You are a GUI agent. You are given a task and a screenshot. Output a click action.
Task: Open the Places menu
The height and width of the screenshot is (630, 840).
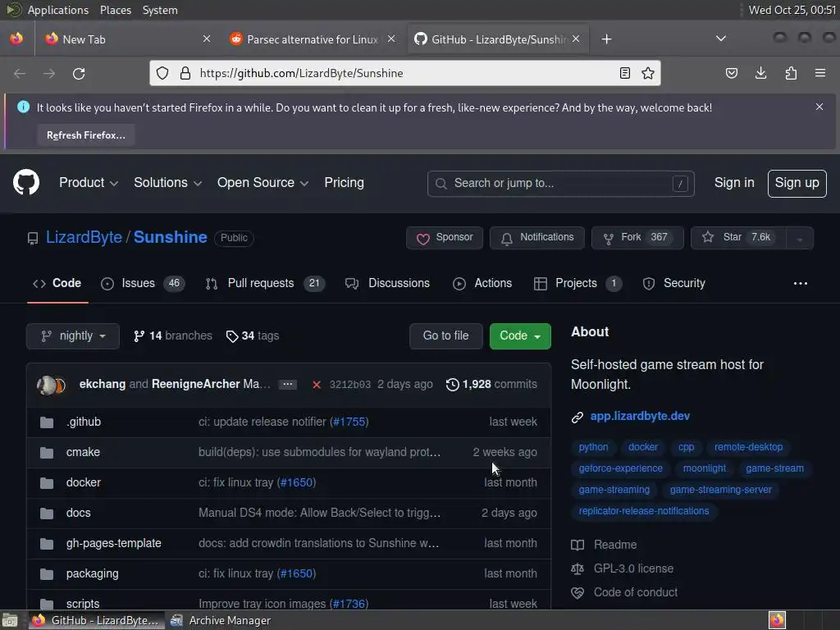pos(115,10)
